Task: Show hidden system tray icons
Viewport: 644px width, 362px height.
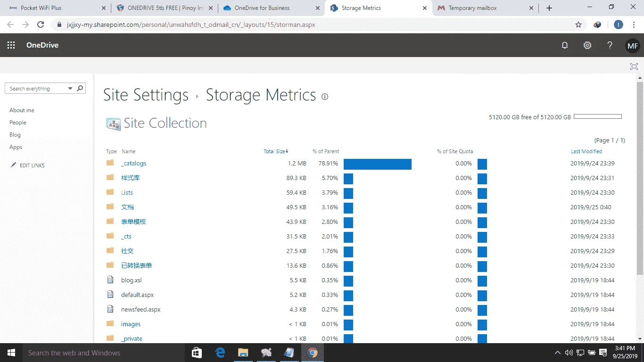Action: (x=558, y=353)
